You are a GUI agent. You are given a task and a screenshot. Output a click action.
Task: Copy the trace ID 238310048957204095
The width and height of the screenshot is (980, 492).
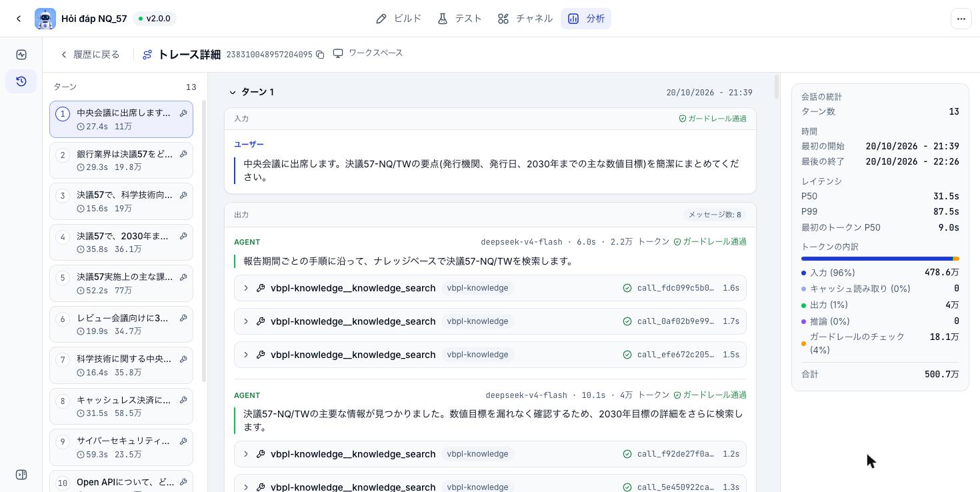(x=320, y=55)
